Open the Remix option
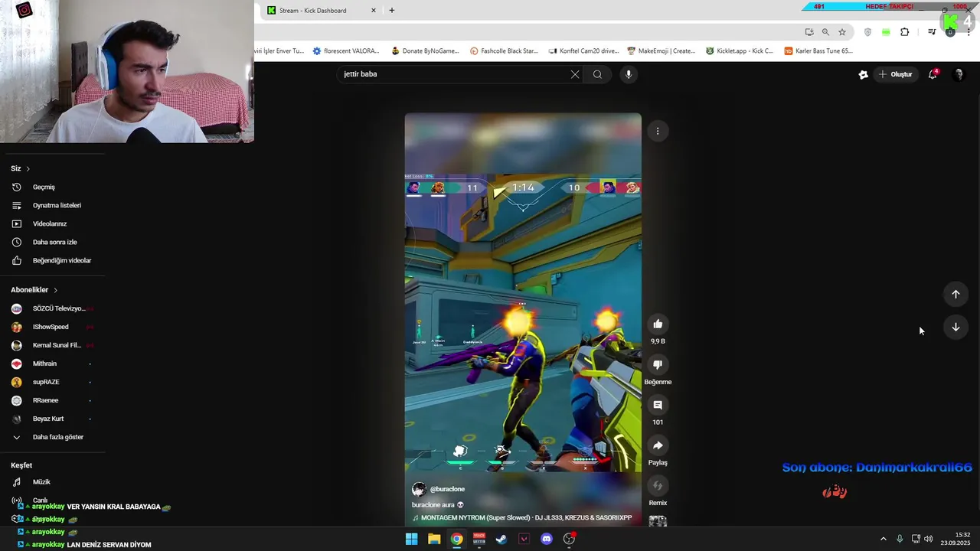 coord(658,486)
